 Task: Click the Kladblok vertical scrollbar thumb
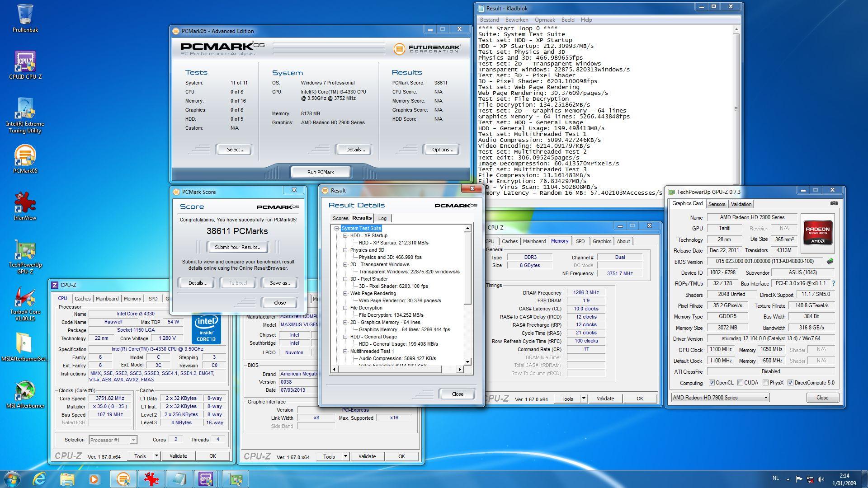coord(736,109)
